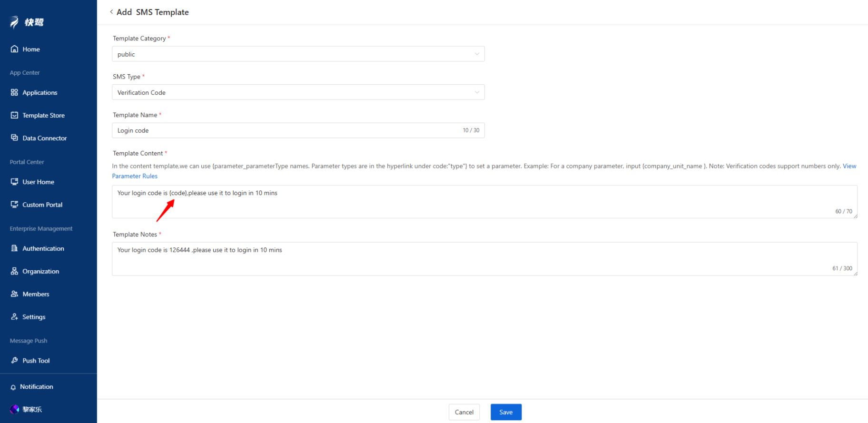Click the User Home monitor icon
This screenshot has width=868, height=423.
pos(14,182)
